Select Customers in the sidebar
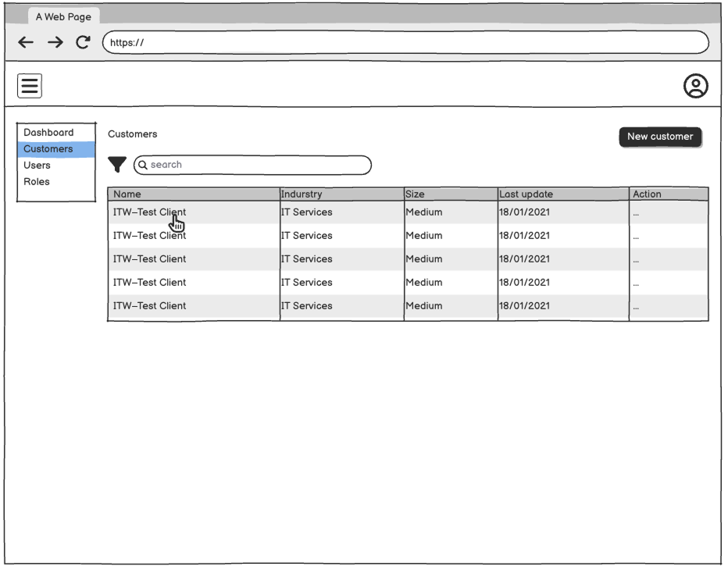This screenshot has width=728, height=570. pos(48,149)
